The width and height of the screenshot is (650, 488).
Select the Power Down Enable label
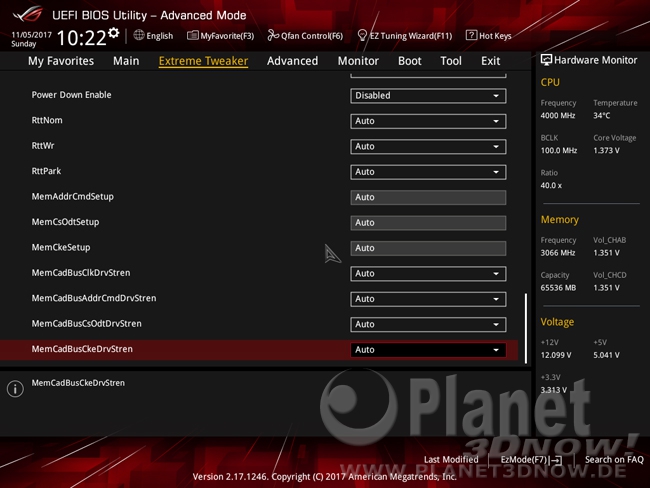(x=71, y=95)
